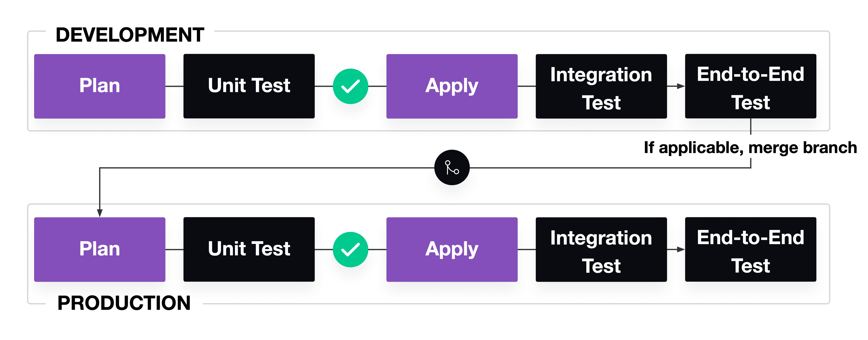Image resolution: width=868 pixels, height=340 pixels.
Task: Select the Development Plan box
Action: [100, 86]
